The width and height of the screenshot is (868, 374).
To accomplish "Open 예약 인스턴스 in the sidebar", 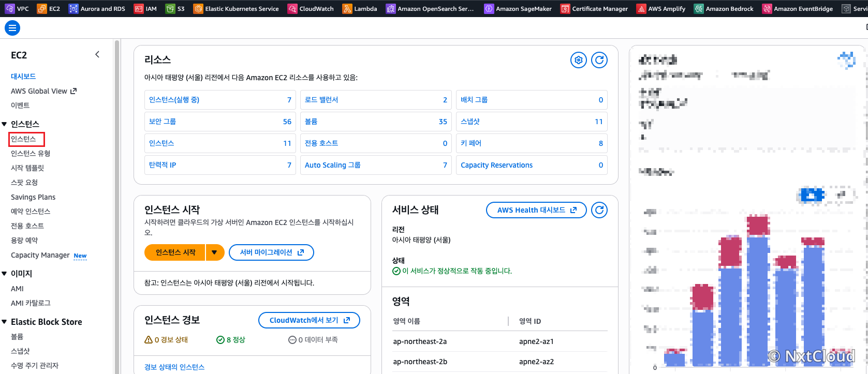I will coord(31,212).
